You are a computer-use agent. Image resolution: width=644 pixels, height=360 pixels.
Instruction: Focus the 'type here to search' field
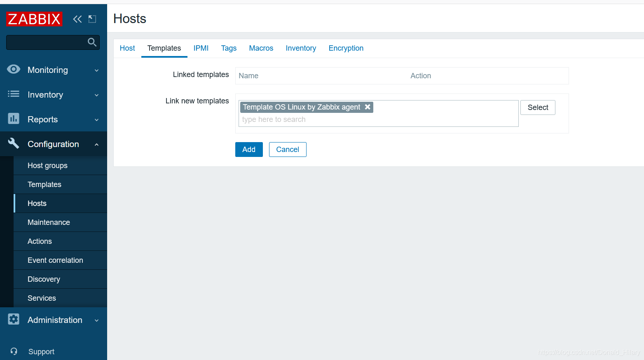(x=378, y=119)
